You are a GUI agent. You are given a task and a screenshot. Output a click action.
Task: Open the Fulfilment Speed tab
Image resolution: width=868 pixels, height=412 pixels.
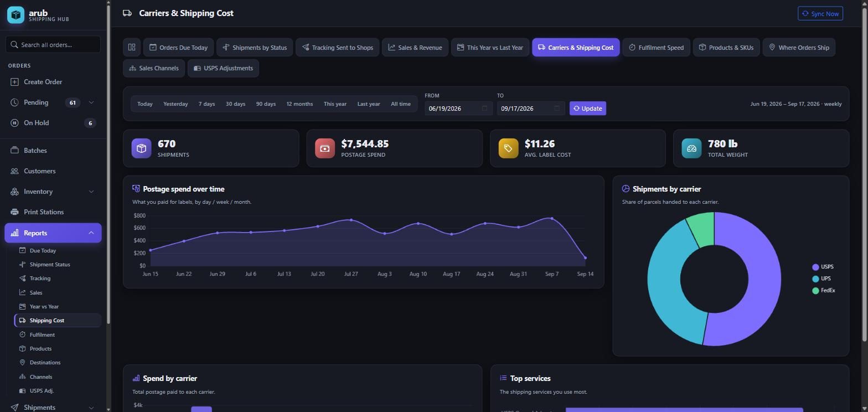tap(656, 48)
